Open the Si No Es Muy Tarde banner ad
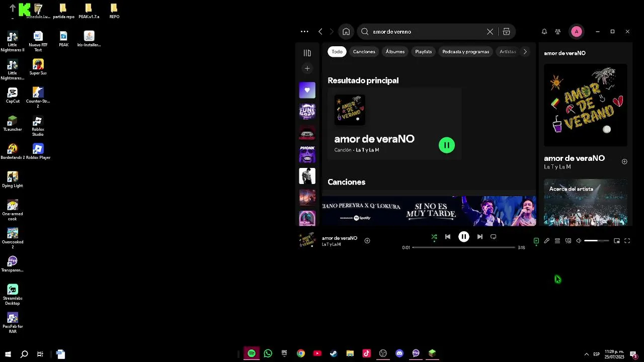Viewport: 644px width, 362px height. 429,211
